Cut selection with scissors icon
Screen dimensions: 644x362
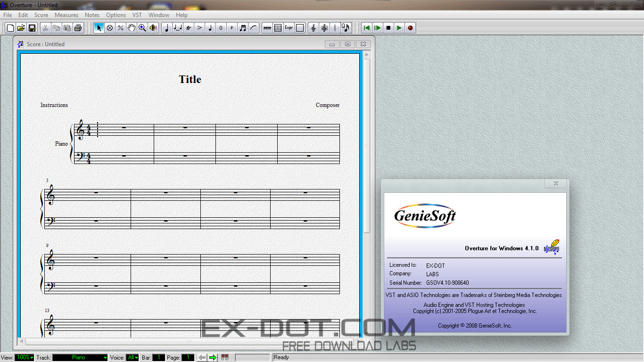(x=45, y=28)
